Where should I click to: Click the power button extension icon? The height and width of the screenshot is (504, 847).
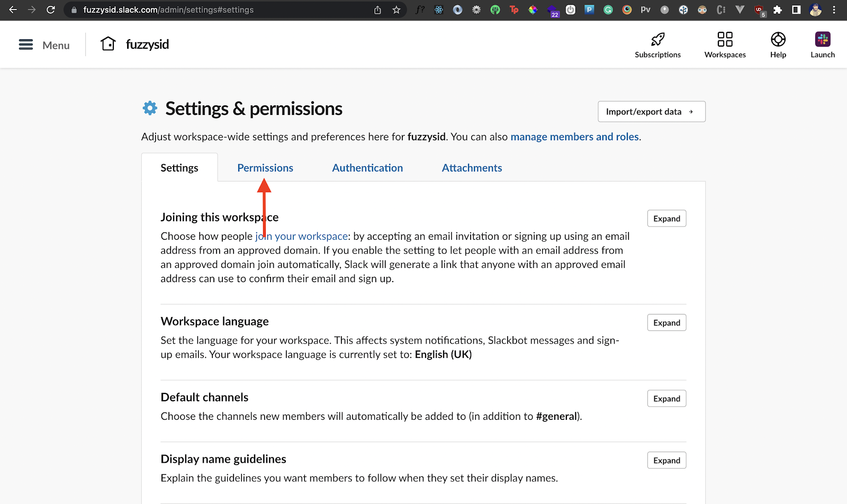tap(571, 10)
